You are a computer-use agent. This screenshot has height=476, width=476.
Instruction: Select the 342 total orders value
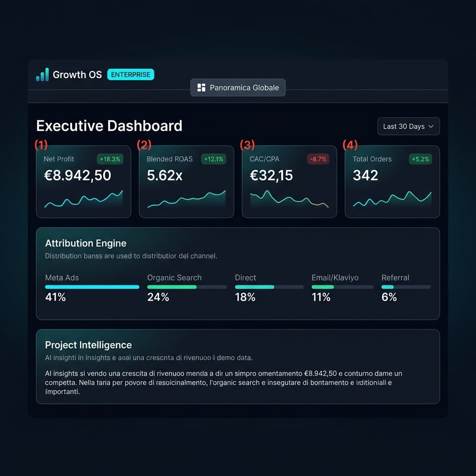coord(365,175)
